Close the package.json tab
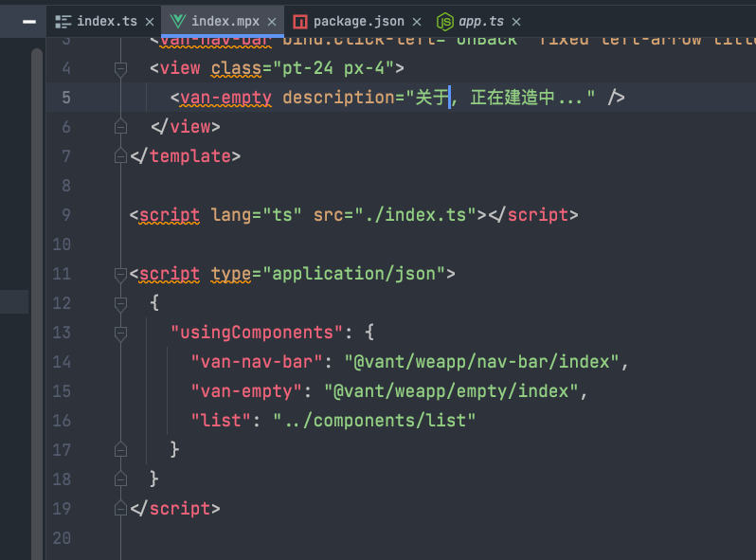 pyautogui.click(x=417, y=22)
